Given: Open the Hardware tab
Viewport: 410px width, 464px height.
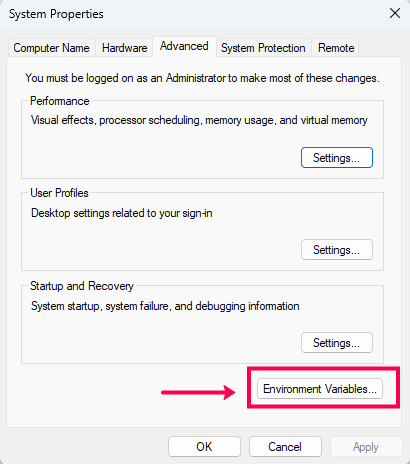Looking at the screenshot, I should point(124,48).
